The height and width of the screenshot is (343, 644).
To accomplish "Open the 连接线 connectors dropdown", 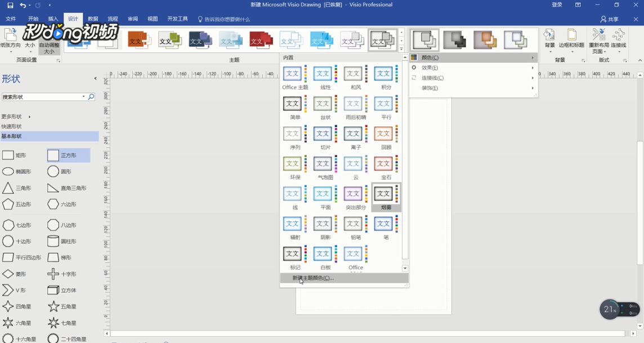I will pyautogui.click(x=618, y=40).
